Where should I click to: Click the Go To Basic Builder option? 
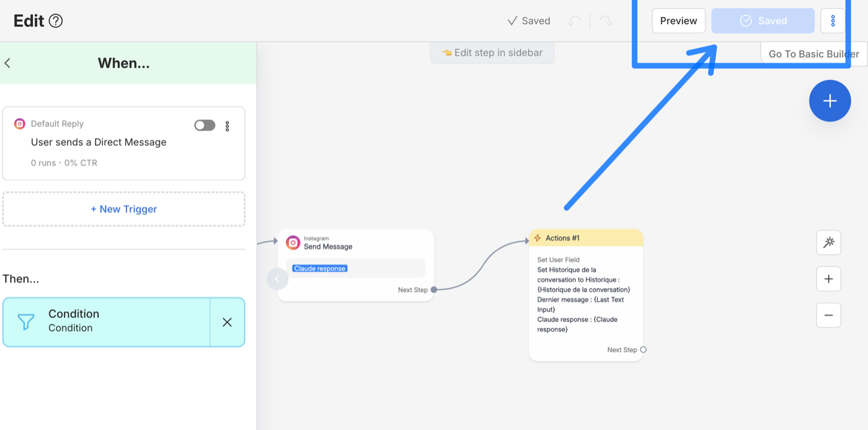(813, 54)
